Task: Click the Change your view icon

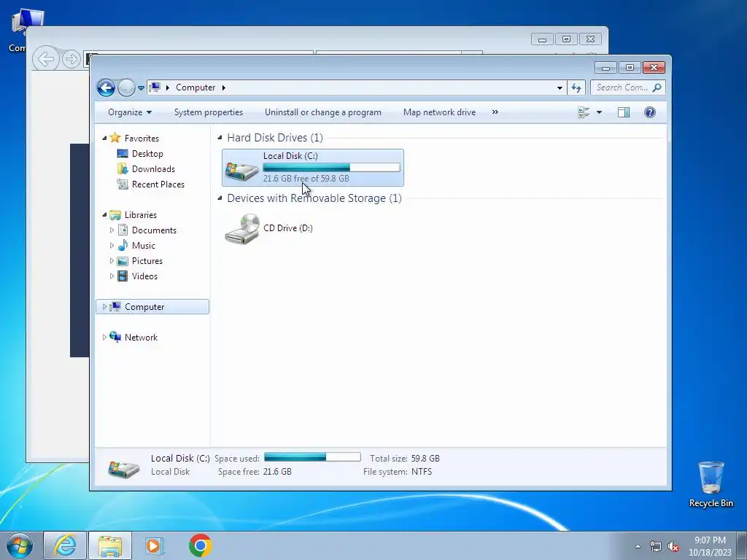Action: pos(584,112)
